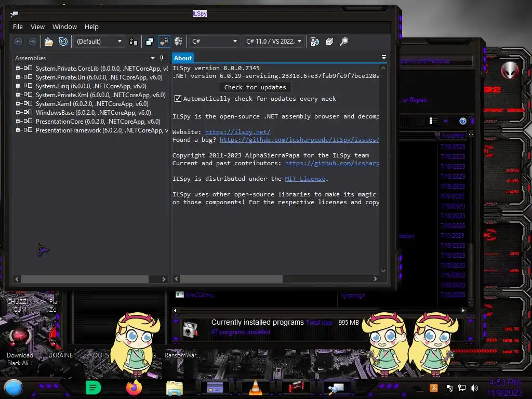Open an assembly with the folder icon
Viewport: 532px width, 399px height.
[49, 42]
